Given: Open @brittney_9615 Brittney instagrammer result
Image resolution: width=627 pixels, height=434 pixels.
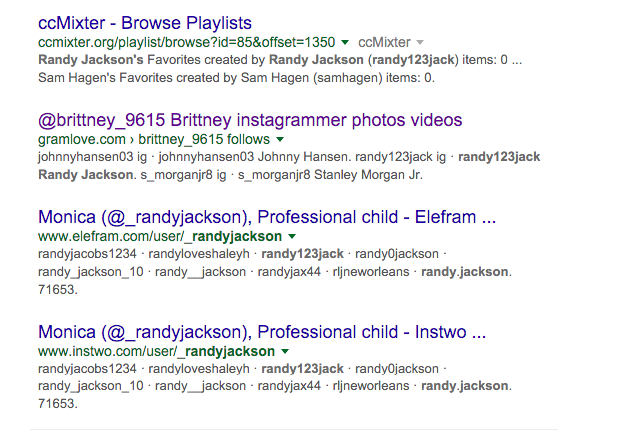Looking at the screenshot, I should point(250,120).
